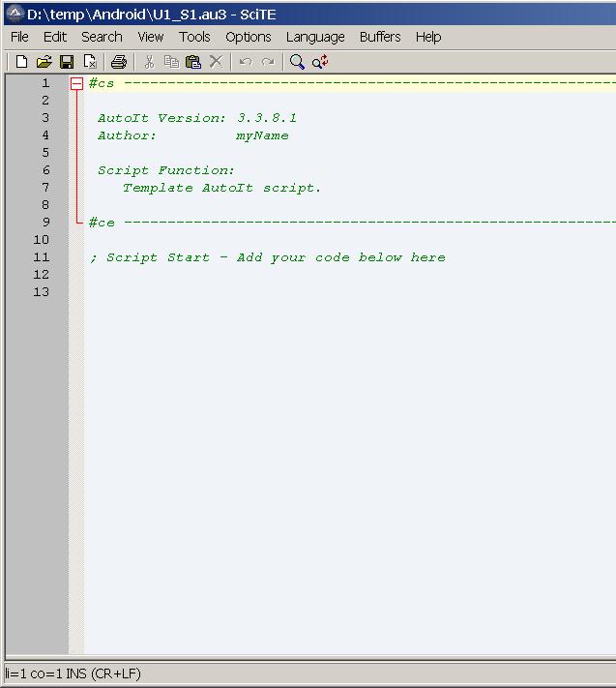
Task: Open the Help menu
Action: tap(428, 37)
